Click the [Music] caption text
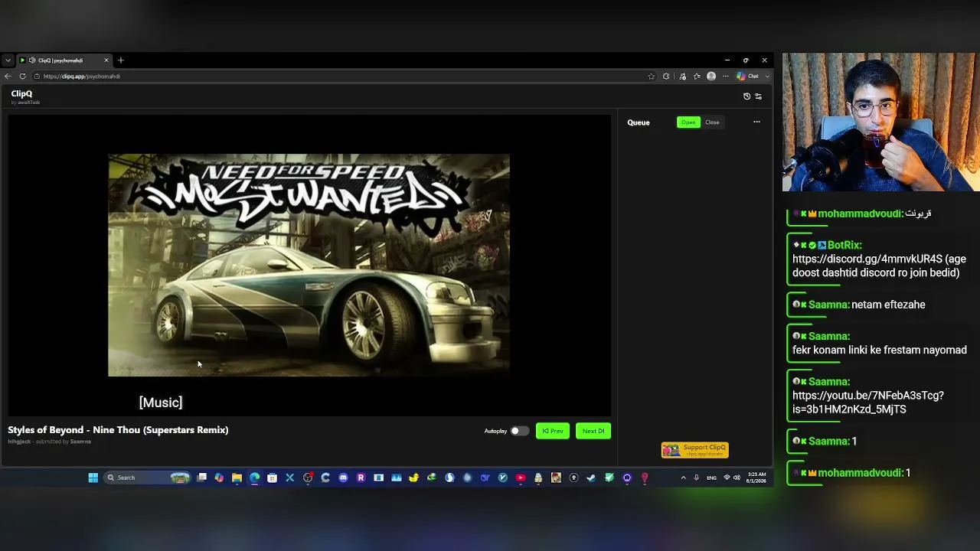This screenshot has width=980, height=551. pyautogui.click(x=161, y=403)
